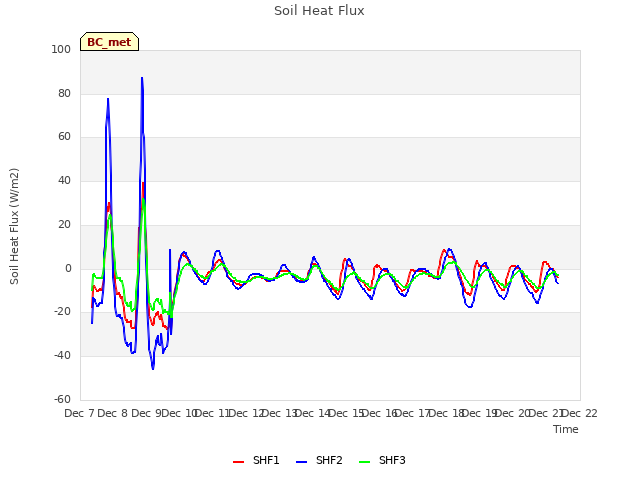Image resolution: width=640 pixels, height=480 pixels.
Task: Click the red SHF1 legend swatch
Action: pos(238,462)
